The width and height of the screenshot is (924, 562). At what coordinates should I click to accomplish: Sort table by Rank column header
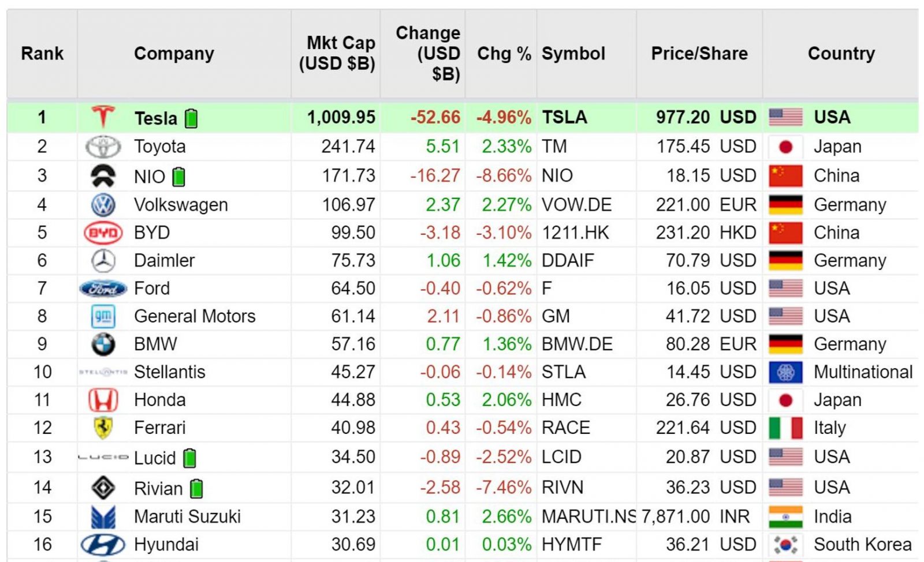point(42,54)
